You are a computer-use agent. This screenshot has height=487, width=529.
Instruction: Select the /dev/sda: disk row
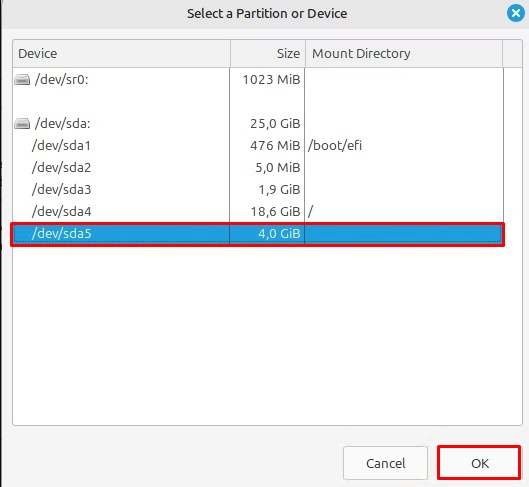258,123
